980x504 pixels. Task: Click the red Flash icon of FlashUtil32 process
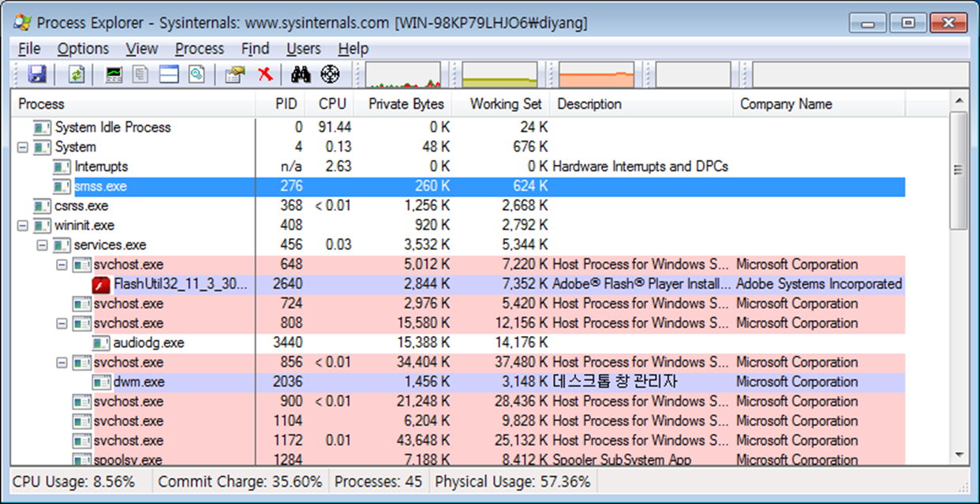pyautogui.click(x=101, y=284)
